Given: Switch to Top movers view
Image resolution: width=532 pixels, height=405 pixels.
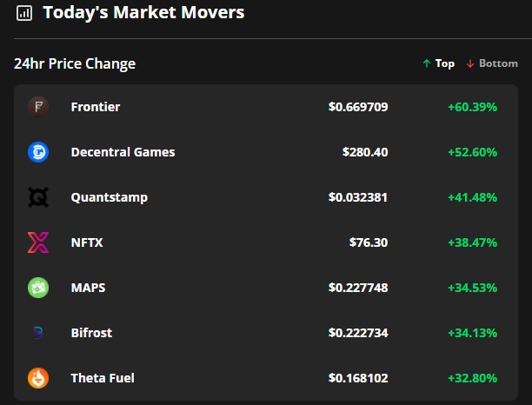Looking at the screenshot, I should click(438, 63).
